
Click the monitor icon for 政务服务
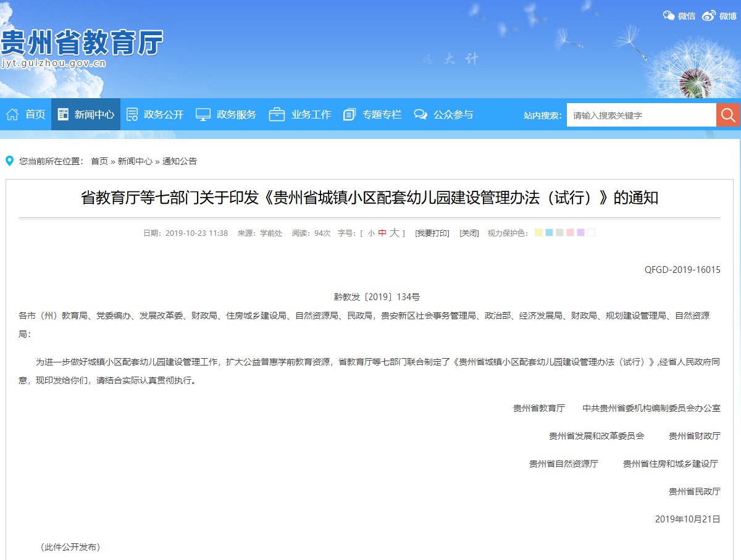coord(203,114)
